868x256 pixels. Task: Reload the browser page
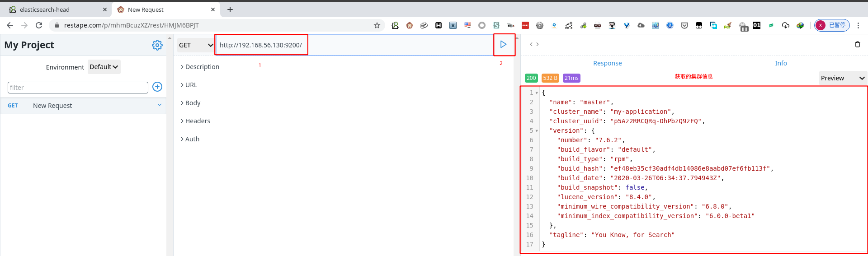pyautogui.click(x=39, y=25)
